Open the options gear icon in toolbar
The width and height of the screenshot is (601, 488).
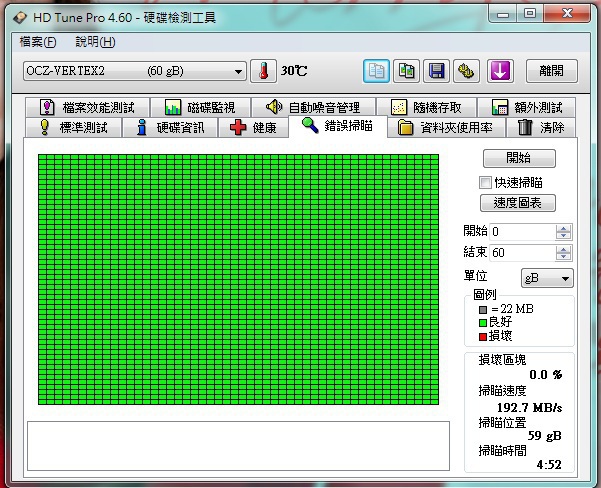tap(466, 71)
